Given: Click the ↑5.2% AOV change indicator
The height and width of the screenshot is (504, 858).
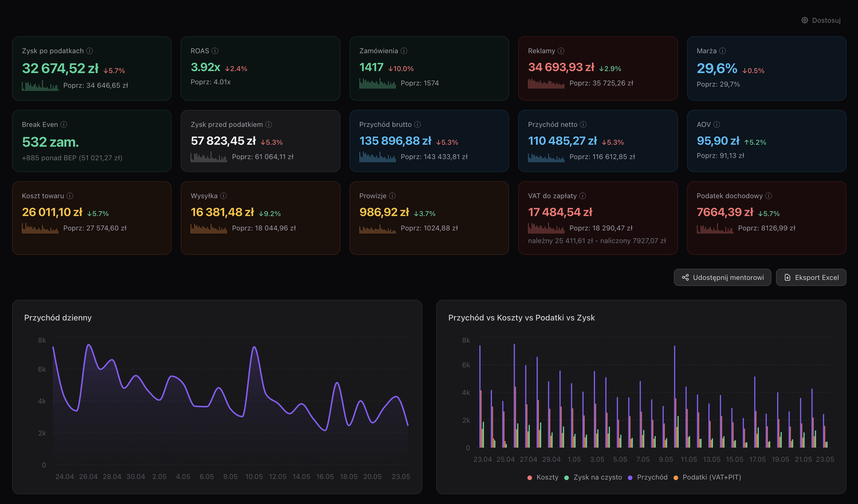Looking at the screenshot, I should [755, 142].
